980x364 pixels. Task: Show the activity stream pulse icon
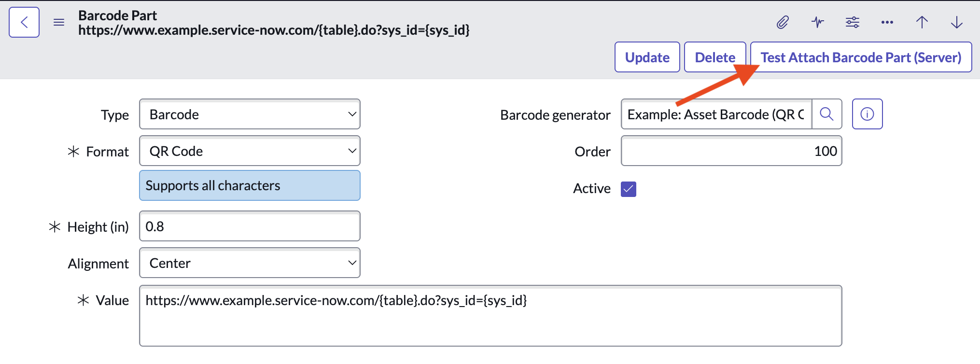818,22
